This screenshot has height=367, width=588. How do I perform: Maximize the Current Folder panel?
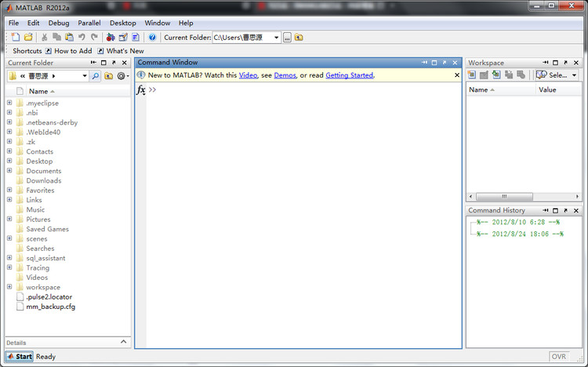(103, 63)
